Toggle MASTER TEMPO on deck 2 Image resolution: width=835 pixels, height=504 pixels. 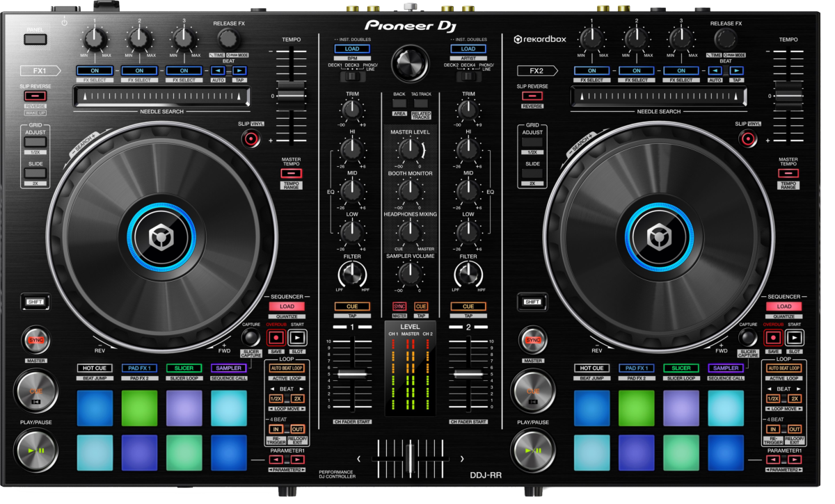point(788,173)
